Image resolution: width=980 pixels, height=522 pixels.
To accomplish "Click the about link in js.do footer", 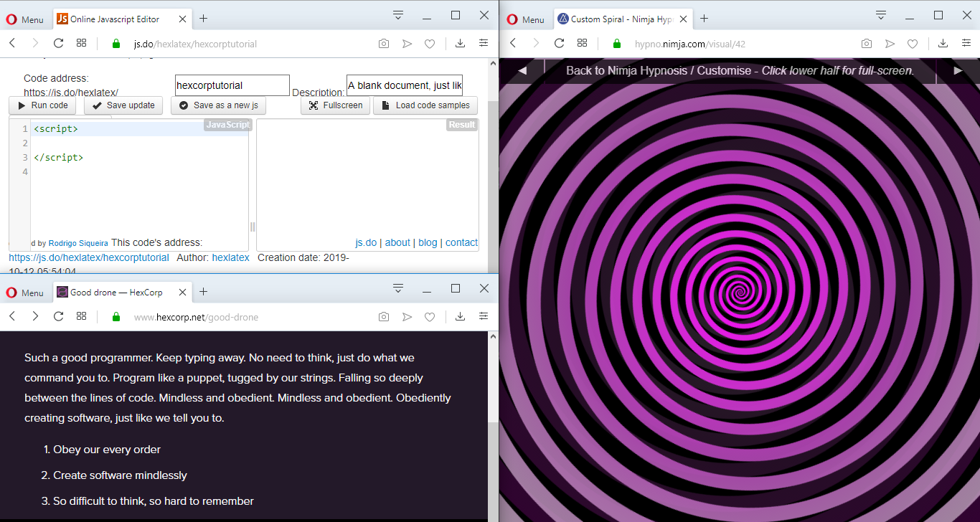I will 397,242.
